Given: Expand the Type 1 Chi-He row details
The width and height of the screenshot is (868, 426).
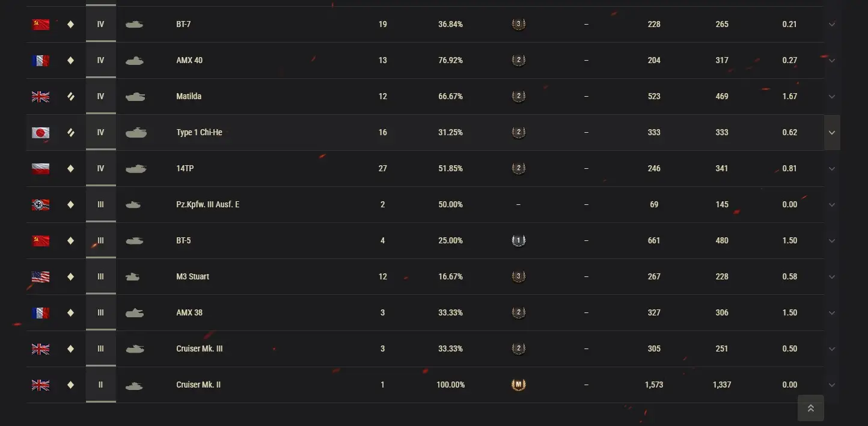Looking at the screenshot, I should pyautogui.click(x=832, y=133).
